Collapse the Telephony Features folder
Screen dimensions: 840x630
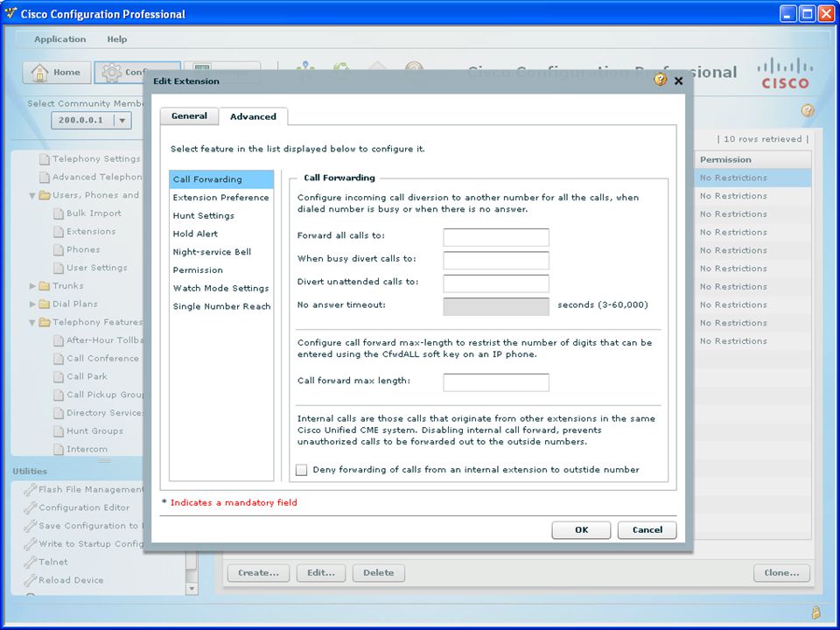tap(32, 323)
